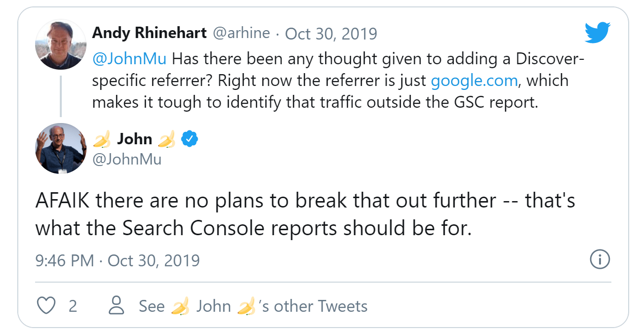The image size is (644, 334).
Task: Click the Oct 30, 2019 date in header
Action: [x=331, y=34]
